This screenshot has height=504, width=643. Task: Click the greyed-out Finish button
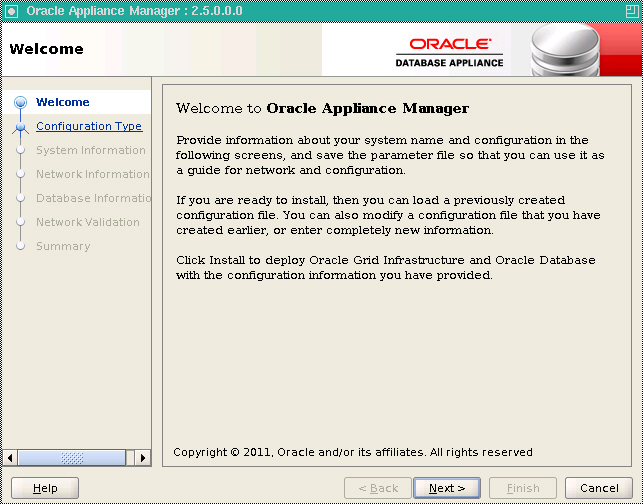523,488
